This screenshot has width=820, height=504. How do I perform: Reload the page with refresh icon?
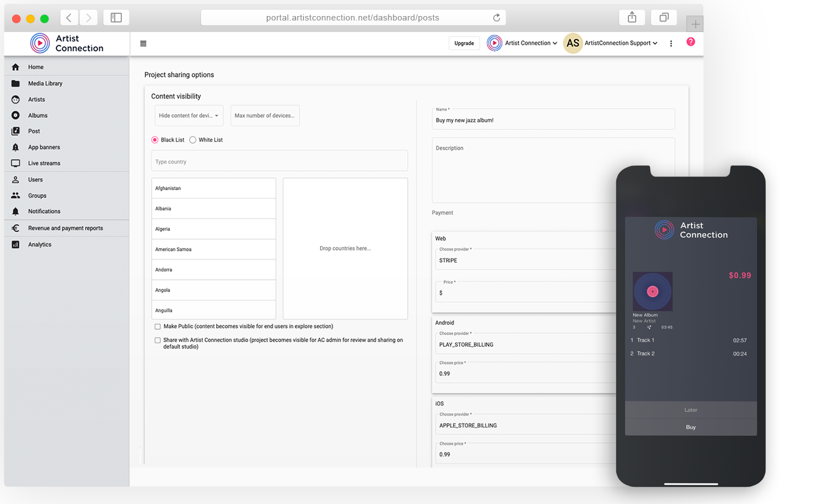(497, 18)
